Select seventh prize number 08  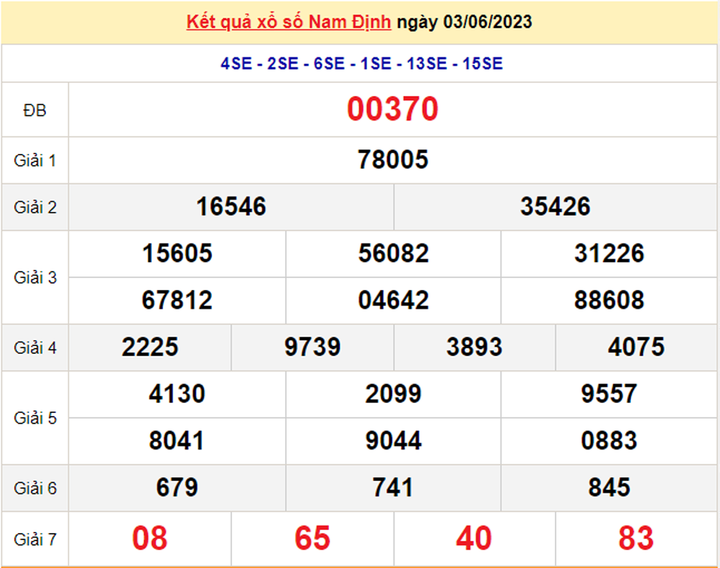click(150, 538)
